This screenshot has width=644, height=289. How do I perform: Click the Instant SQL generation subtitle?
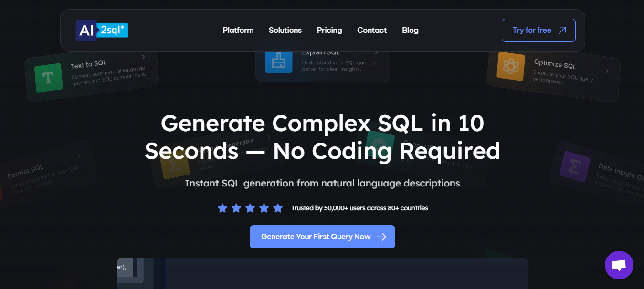click(322, 183)
